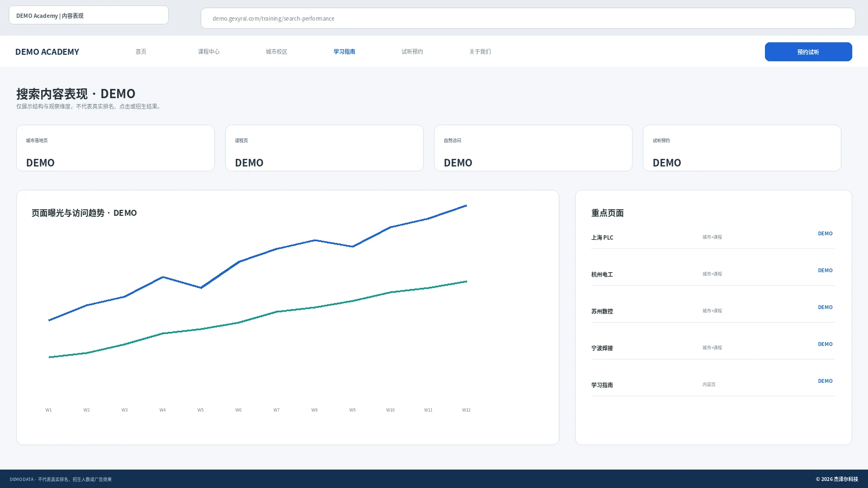Screen dimensions: 868x488
Task: Focus the browser address bar
Action: pyautogui.click(x=528, y=18)
